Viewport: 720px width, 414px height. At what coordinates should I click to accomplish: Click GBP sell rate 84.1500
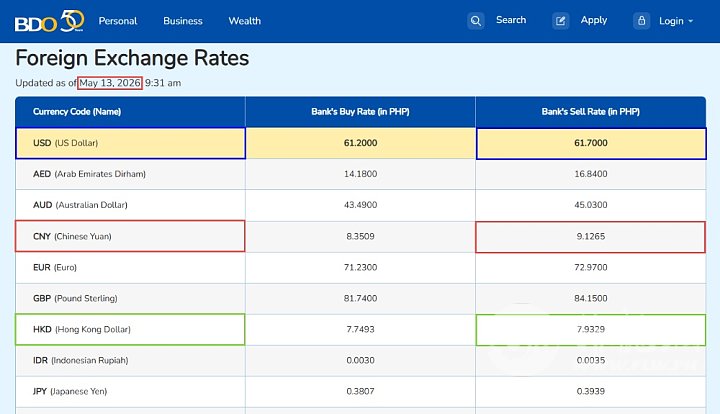591,298
